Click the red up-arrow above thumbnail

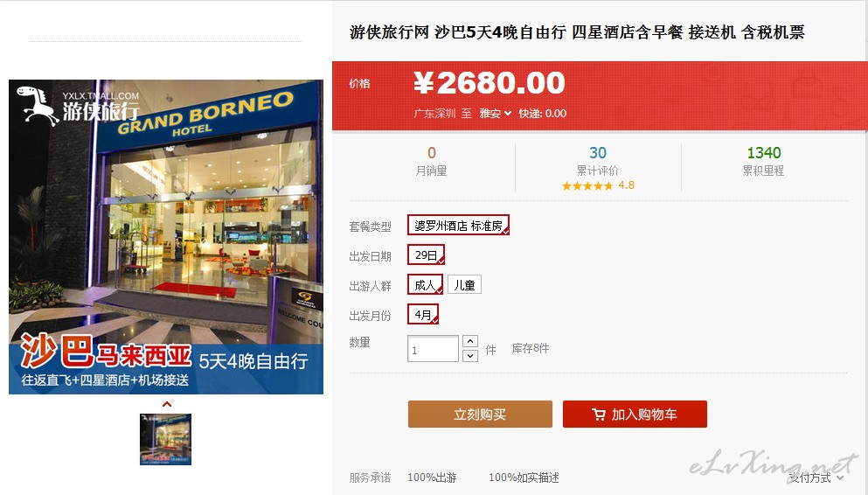pos(167,404)
